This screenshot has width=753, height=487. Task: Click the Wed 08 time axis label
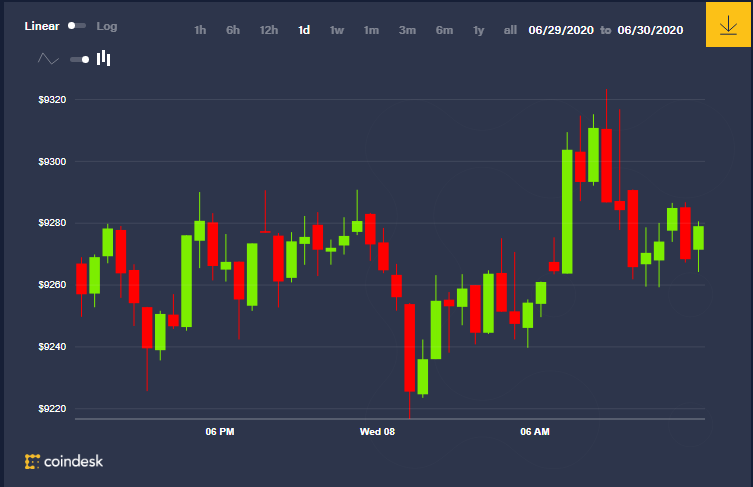377,432
